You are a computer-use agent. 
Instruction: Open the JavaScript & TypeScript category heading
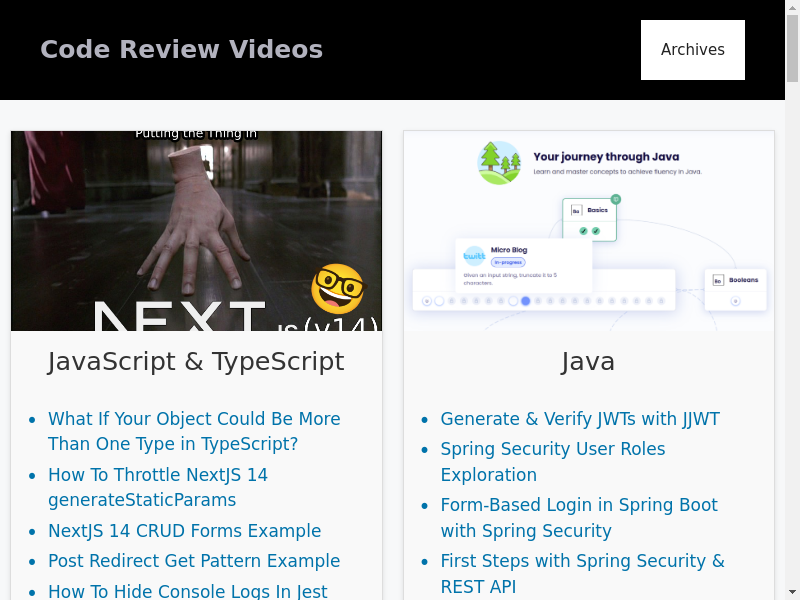[196, 361]
